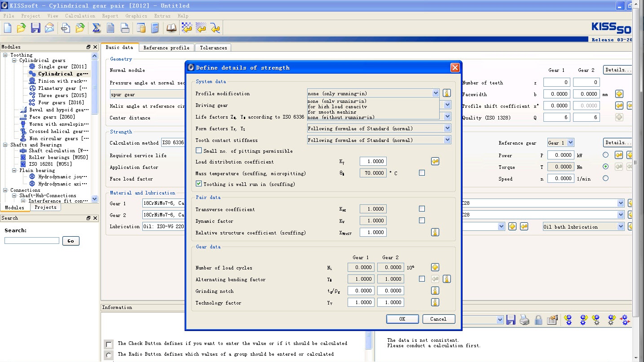Collapse the Cylindrical gears tree node
The width and height of the screenshot is (644, 362).
pos(14,60)
